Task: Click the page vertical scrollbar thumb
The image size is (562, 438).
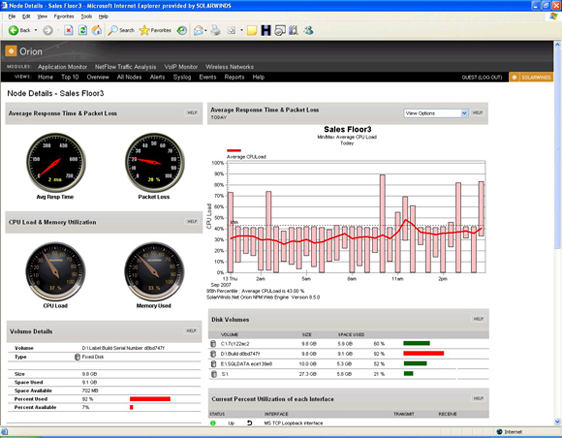Action: tap(557, 149)
